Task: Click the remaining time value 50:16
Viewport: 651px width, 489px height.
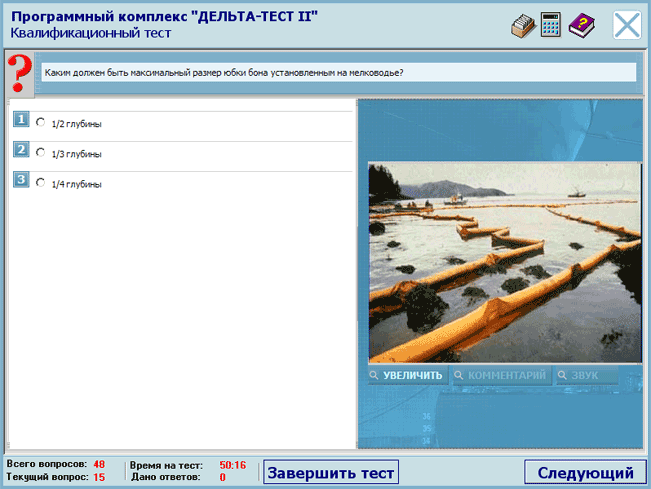Action: coord(232,465)
